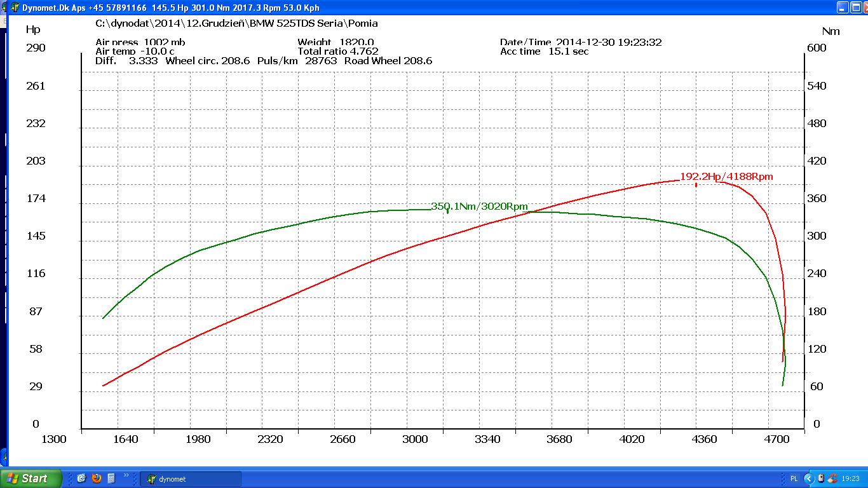Show hidden tray icons arrow
This screenshot has height=488, width=868.
pyautogui.click(x=809, y=479)
